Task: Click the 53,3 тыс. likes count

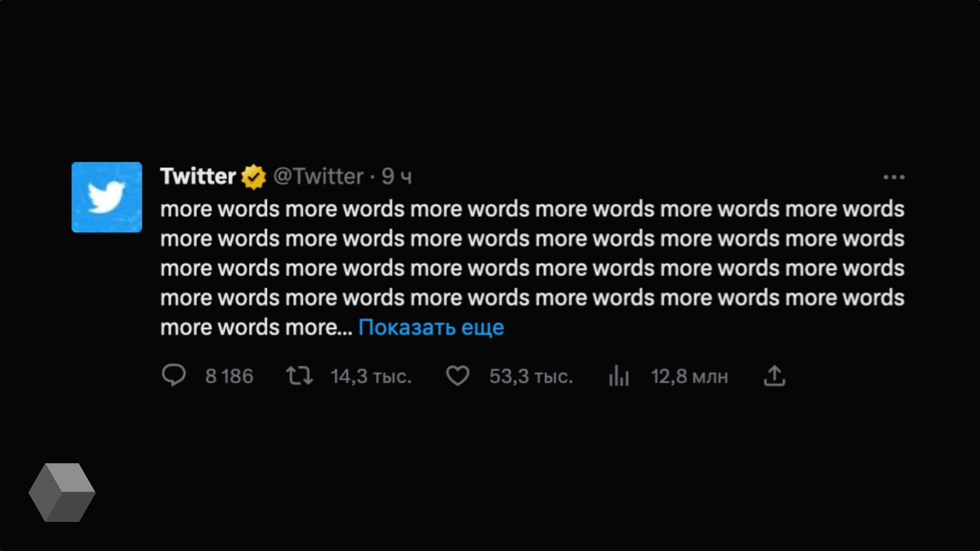Action: point(531,377)
